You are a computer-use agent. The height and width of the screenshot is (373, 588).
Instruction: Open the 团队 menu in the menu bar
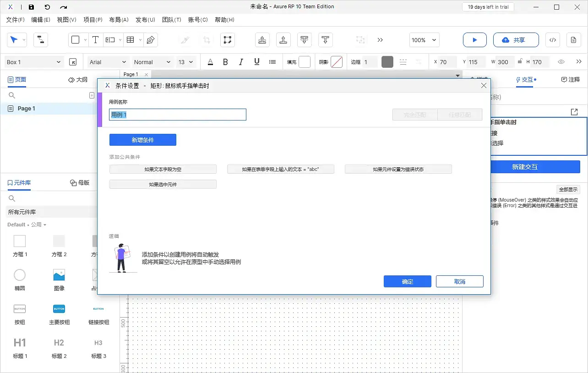tap(172, 20)
